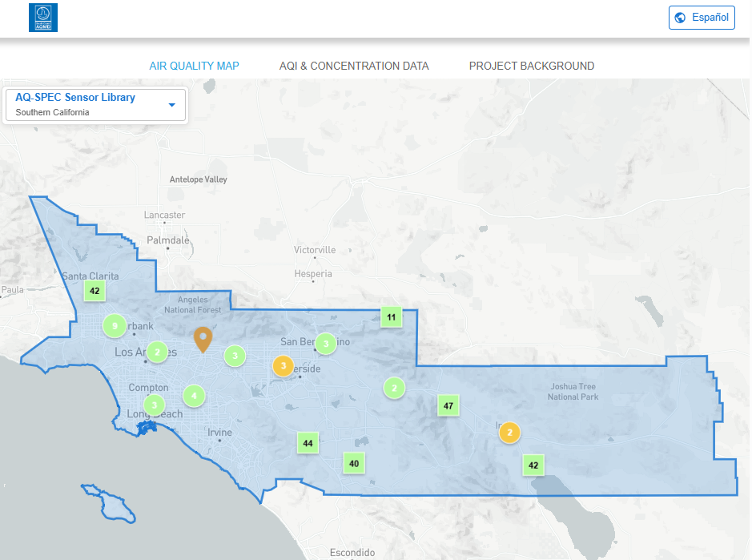Click green cluster of 3 near Long Beach
The height and width of the screenshot is (560, 752).
(x=155, y=405)
